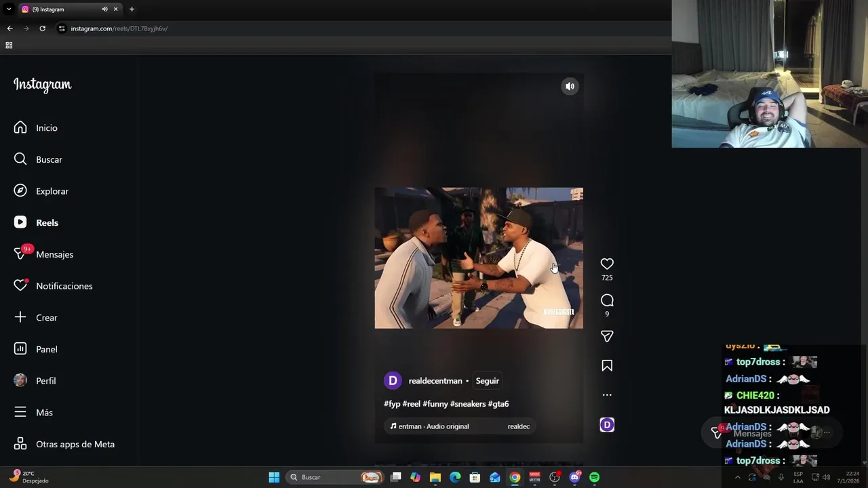
Task: Mute the reel audio with speaker button
Action: 570,86
